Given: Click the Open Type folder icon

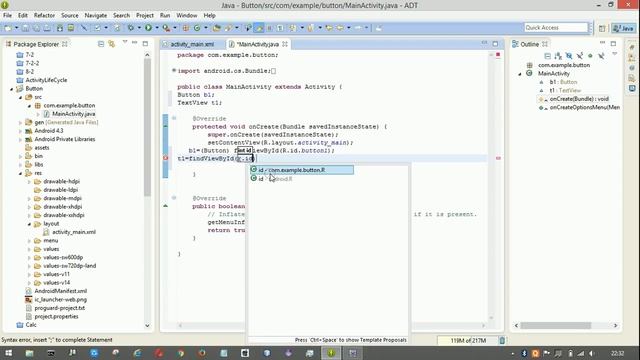Looking at the screenshot, I should coord(216,28).
